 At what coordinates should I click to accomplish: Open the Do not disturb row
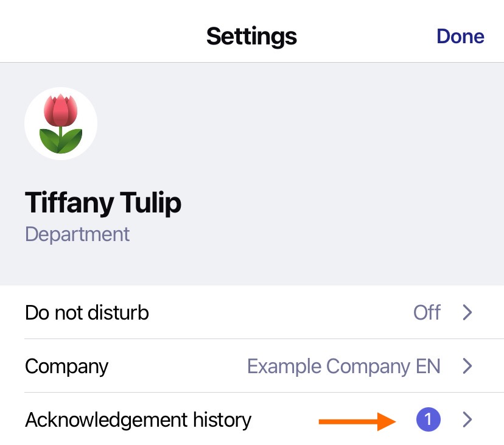[252, 312]
